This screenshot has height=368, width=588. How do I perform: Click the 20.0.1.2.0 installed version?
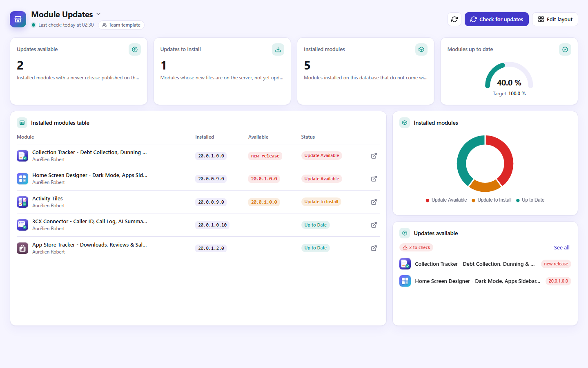pyautogui.click(x=211, y=248)
